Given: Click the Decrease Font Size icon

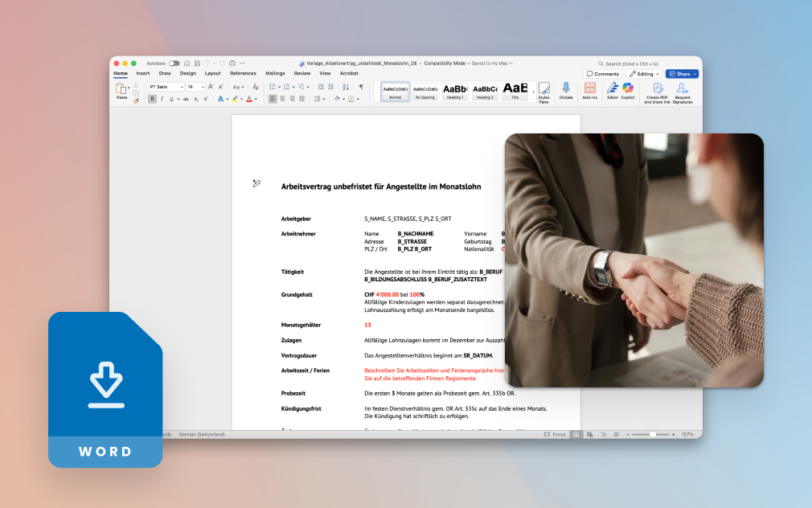Looking at the screenshot, I should click(220, 87).
